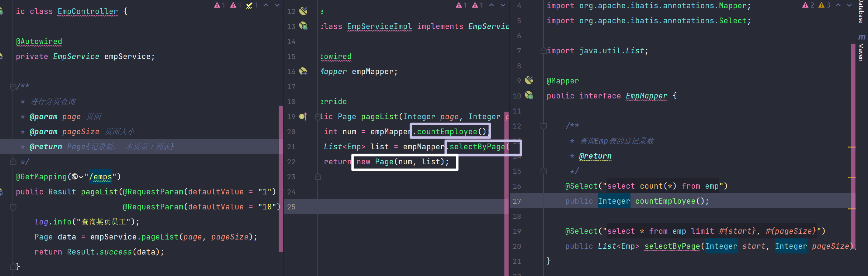Toggle fold marker at EmpController closing brace
The image size is (868, 276).
(13, 267)
